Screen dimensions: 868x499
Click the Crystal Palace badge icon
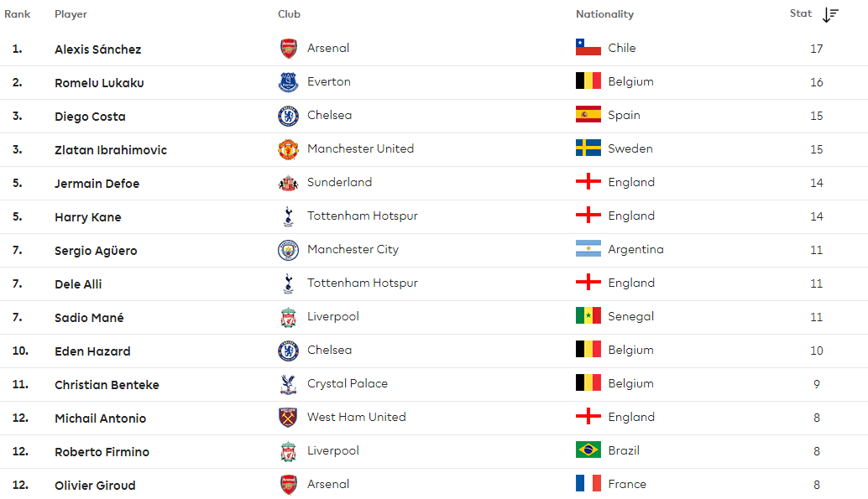pos(289,384)
